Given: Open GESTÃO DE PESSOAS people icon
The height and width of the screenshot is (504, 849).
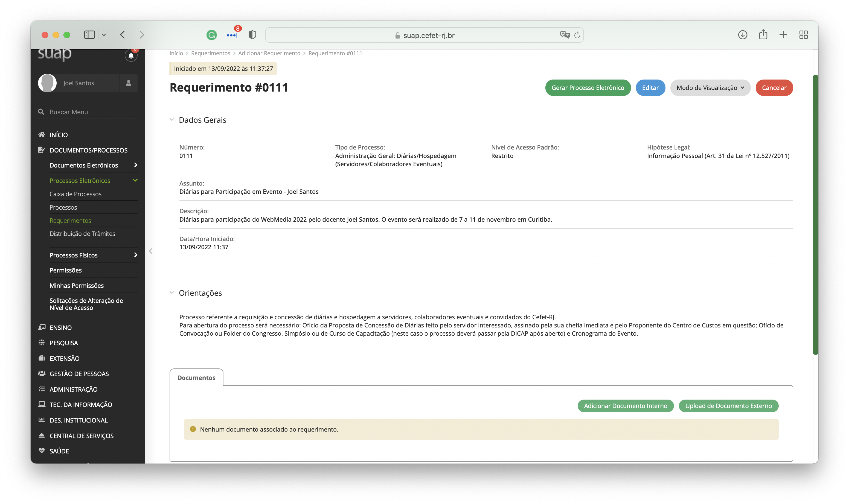Looking at the screenshot, I should (x=42, y=374).
